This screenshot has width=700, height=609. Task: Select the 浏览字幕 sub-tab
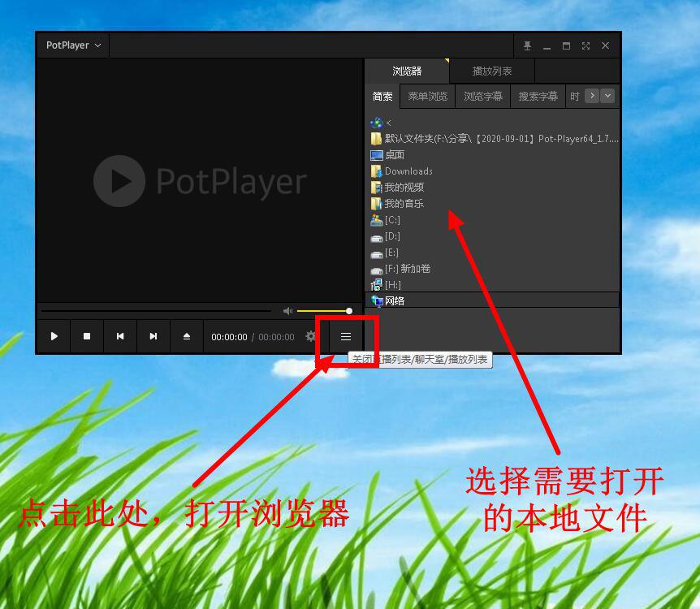483,97
